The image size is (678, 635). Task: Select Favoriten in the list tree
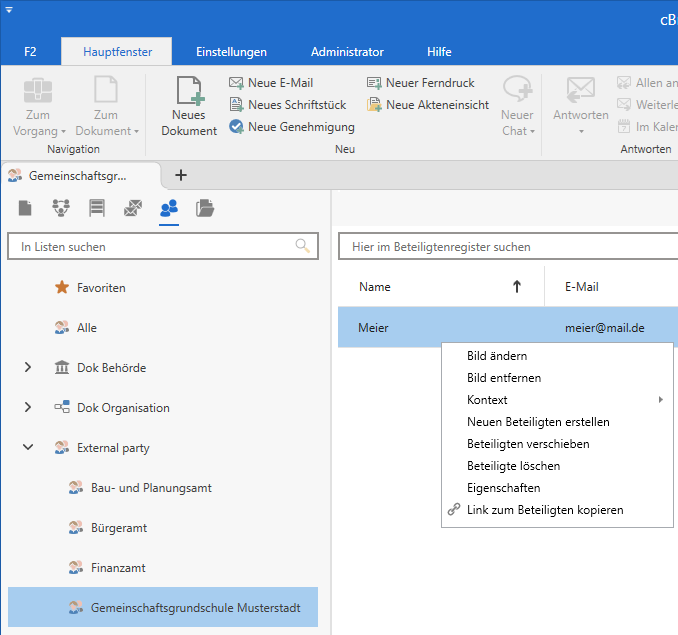click(x=101, y=287)
